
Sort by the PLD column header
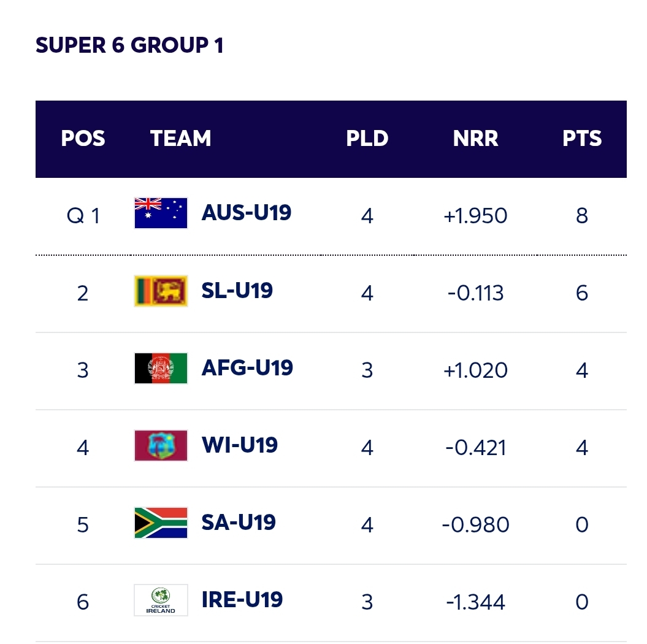[x=367, y=139]
